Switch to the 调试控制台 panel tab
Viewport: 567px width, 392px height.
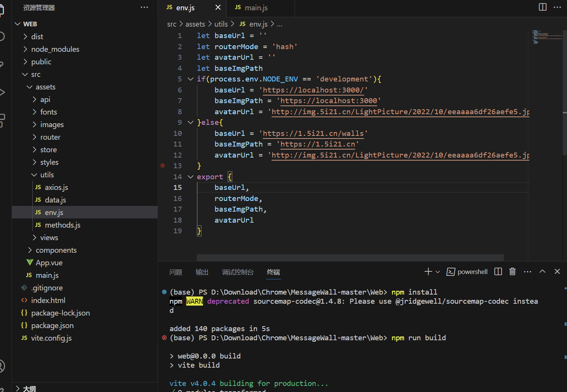238,272
